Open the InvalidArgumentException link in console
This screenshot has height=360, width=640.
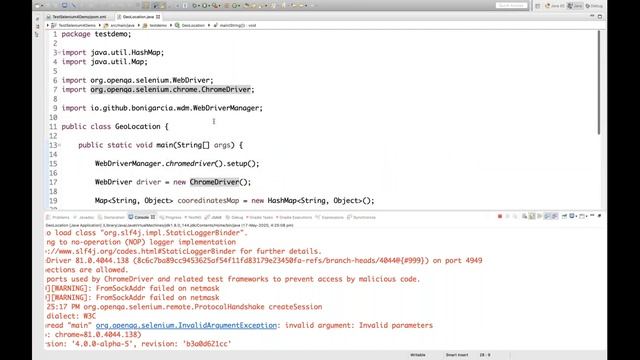(186, 325)
